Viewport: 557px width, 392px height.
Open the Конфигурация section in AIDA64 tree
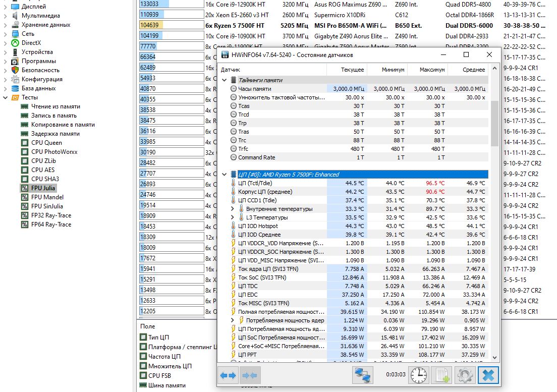coord(41,79)
